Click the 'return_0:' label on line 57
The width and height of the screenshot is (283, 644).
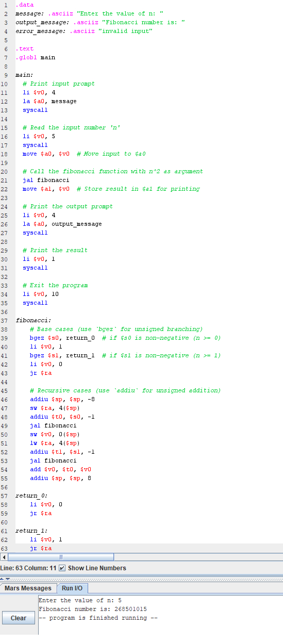pyautogui.click(x=31, y=496)
